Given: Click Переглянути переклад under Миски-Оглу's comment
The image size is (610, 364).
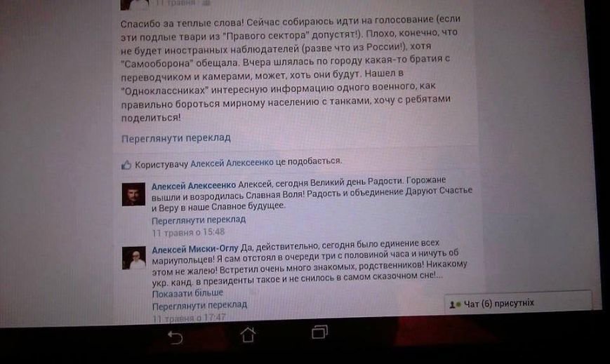Looking at the screenshot, I should tap(199, 306).
